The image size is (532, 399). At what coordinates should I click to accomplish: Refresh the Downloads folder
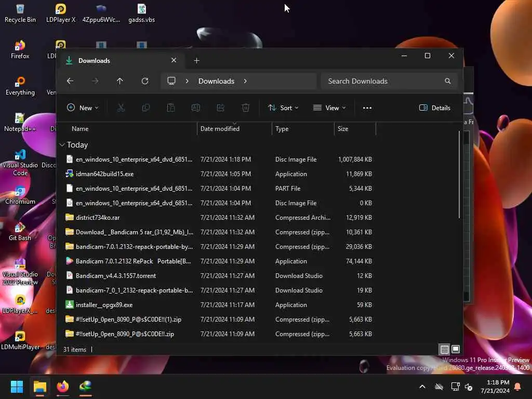[x=145, y=81]
